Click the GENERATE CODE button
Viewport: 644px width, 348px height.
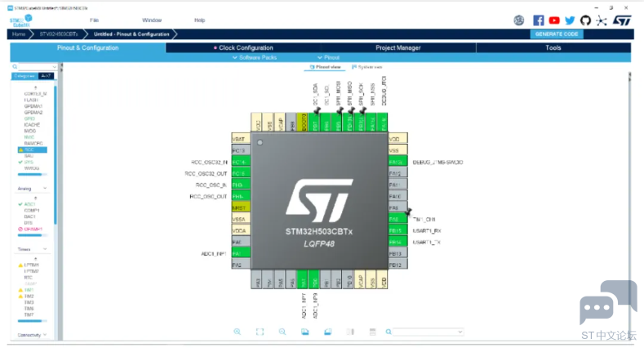[x=557, y=34]
